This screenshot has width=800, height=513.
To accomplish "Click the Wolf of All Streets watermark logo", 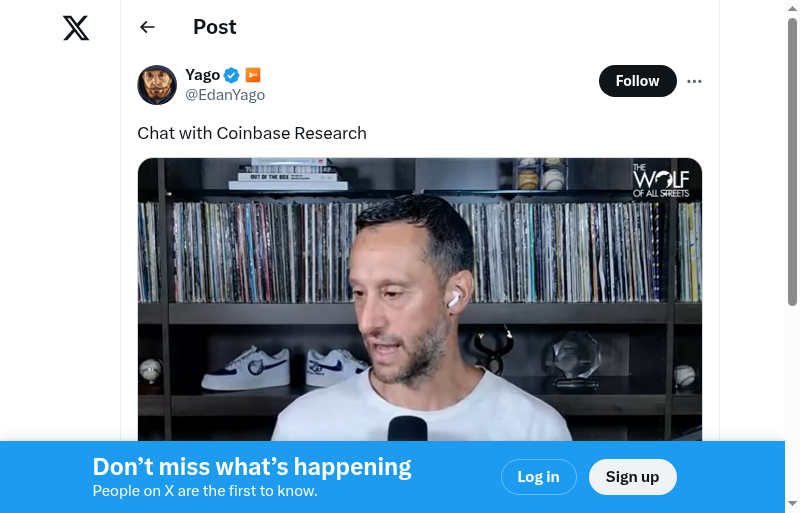I will tap(661, 181).
